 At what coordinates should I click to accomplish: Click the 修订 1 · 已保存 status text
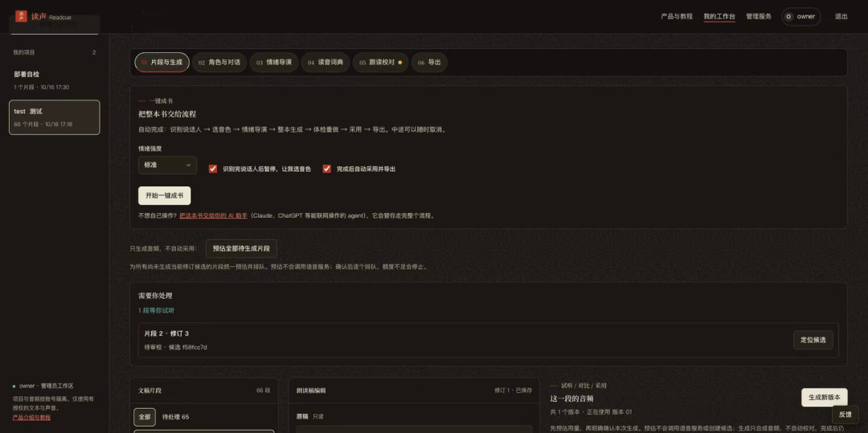pyautogui.click(x=513, y=390)
